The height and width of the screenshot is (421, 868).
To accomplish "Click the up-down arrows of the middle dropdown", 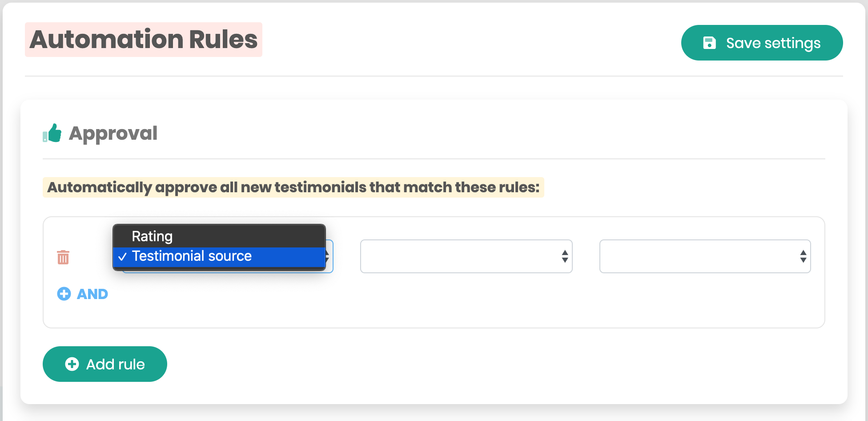I will (565, 256).
